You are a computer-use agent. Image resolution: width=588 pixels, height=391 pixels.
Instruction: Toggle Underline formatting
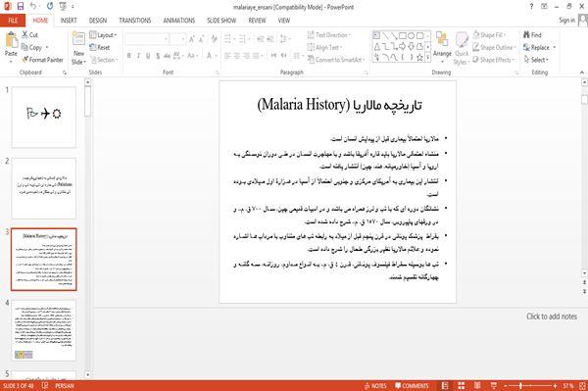pyautogui.click(x=148, y=56)
